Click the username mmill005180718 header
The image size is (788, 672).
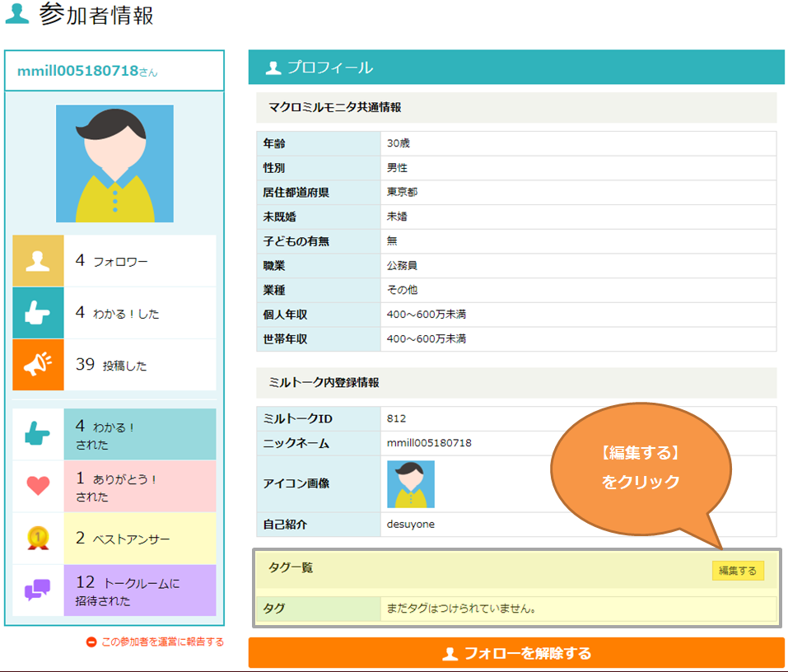point(78,71)
